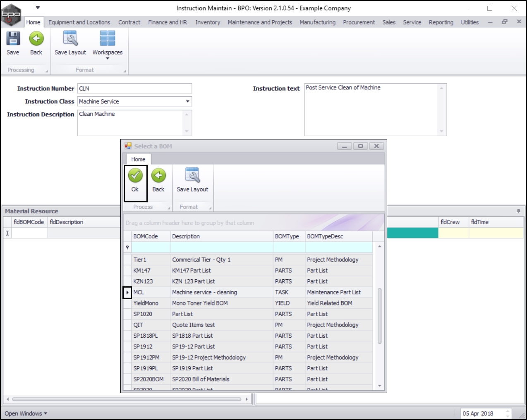Expand the Processing group launcher

(46, 71)
